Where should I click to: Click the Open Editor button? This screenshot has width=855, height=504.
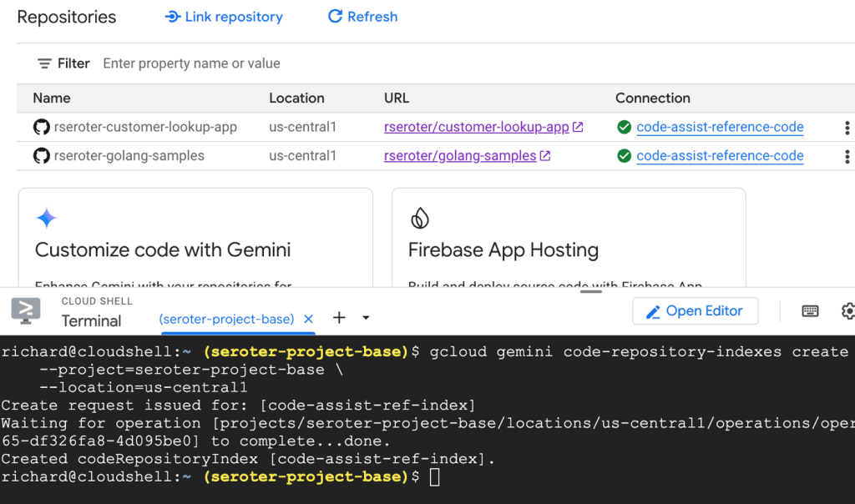pos(695,310)
